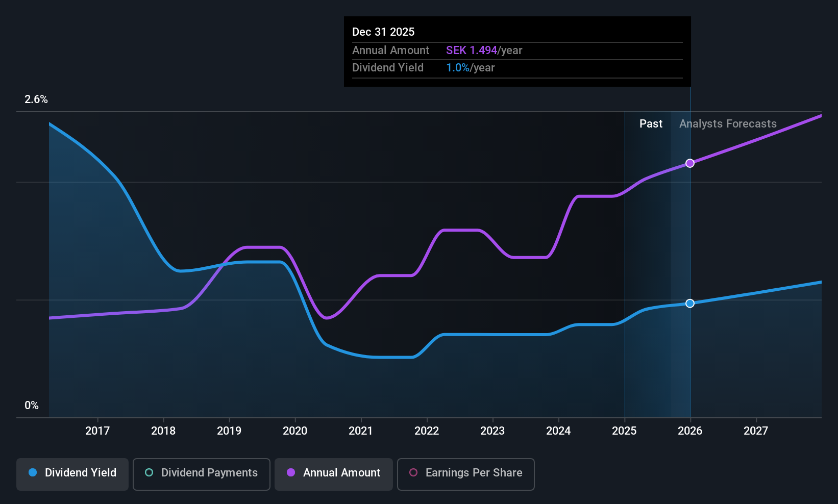Image resolution: width=838 pixels, height=504 pixels.
Task: Toggle the Earnings Per Share series
Action: (x=466, y=474)
